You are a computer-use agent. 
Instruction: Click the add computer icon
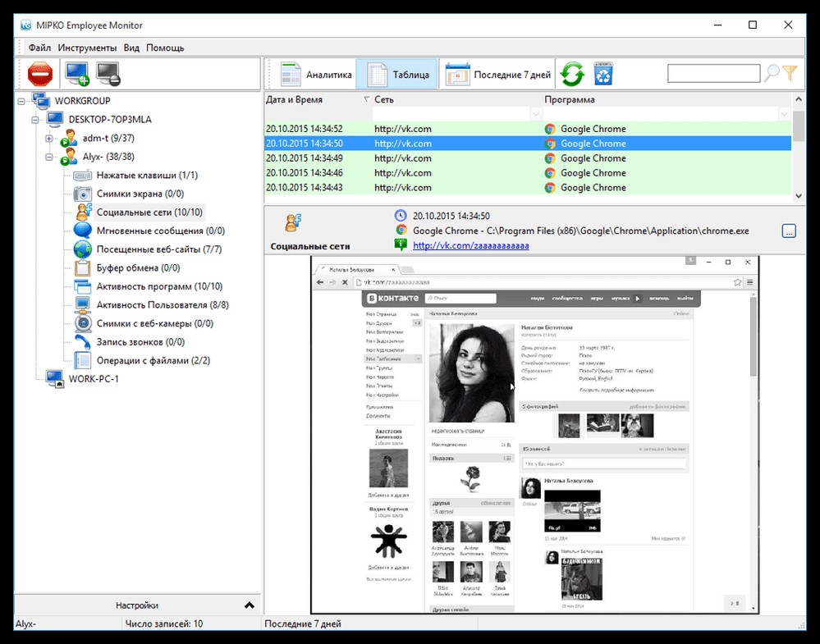[x=77, y=74]
